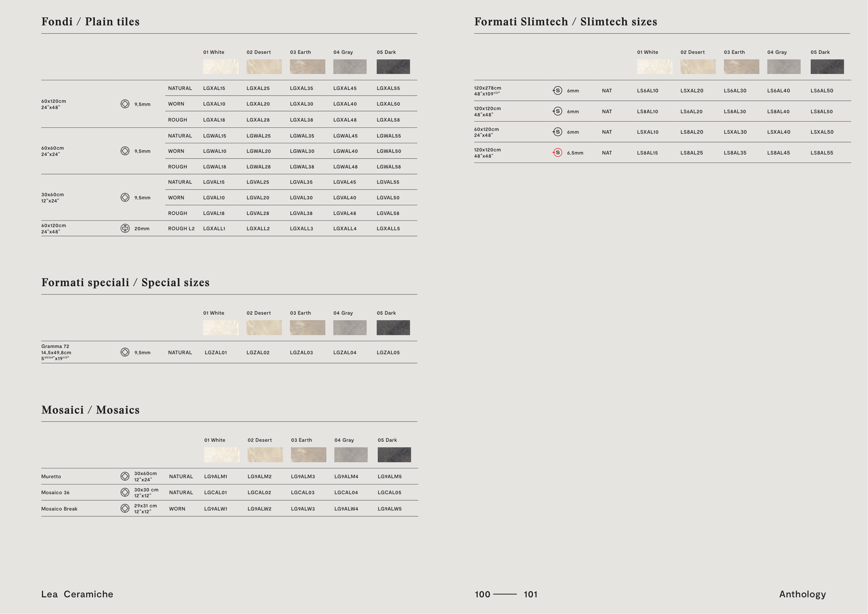
Task: Click the 20mm thickness icon
Action: coord(125,229)
